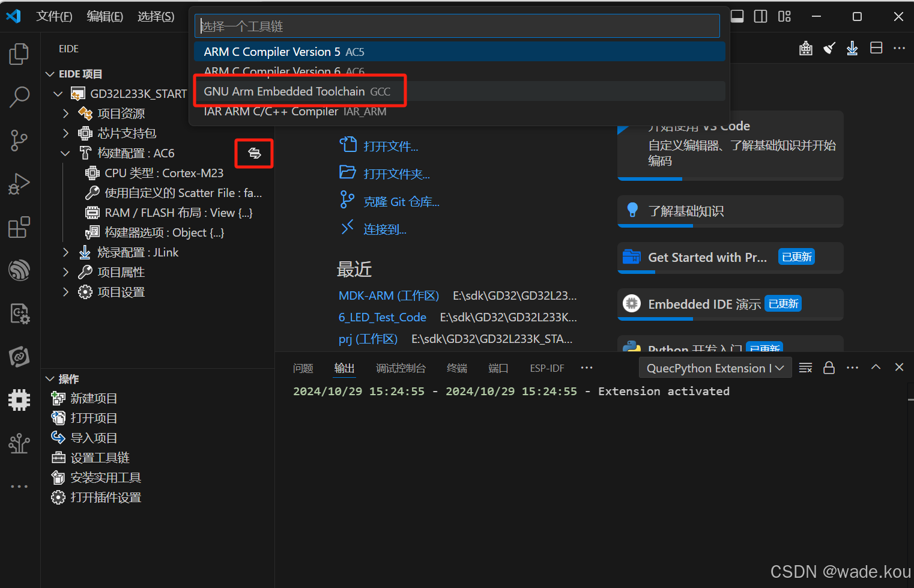
Task: Click the 克隆 Git 仓库... link
Action: coord(401,202)
